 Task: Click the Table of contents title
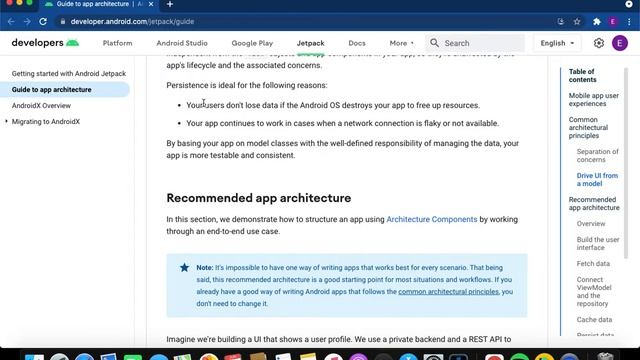582,76
